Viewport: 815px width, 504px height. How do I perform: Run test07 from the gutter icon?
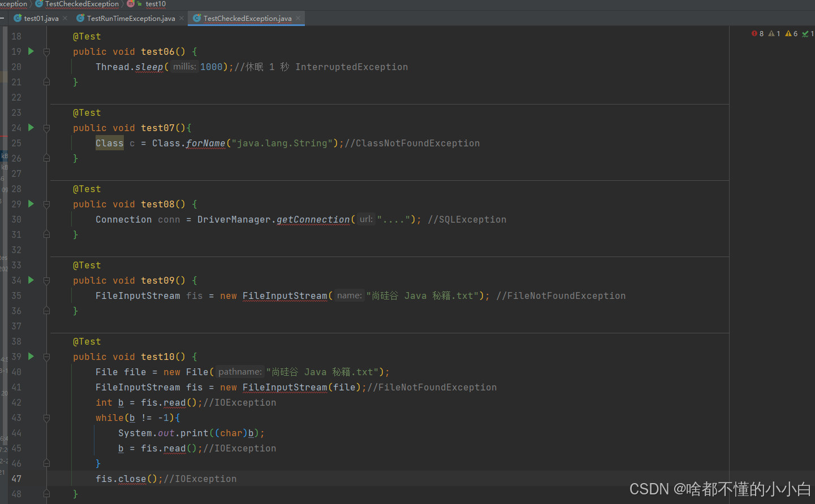[x=31, y=128]
